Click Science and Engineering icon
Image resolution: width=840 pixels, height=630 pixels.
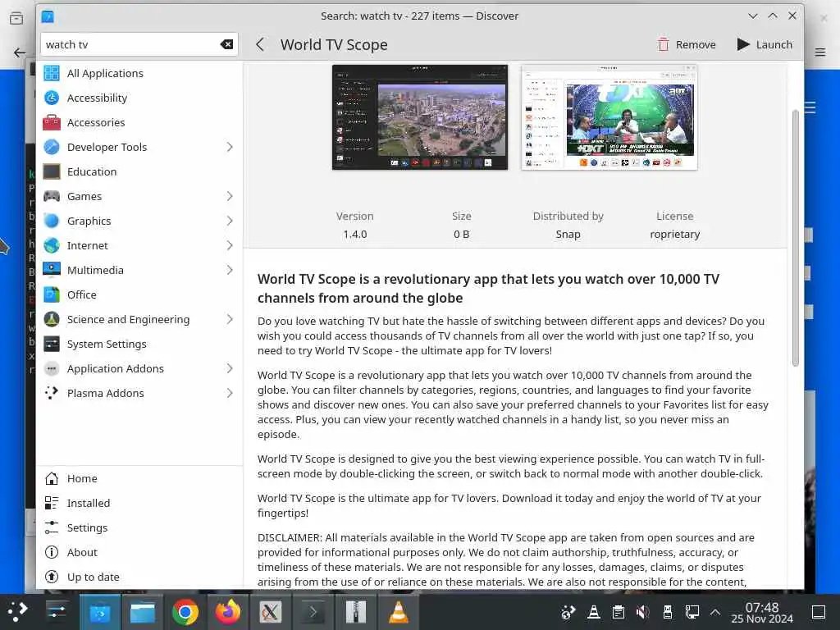tap(52, 319)
